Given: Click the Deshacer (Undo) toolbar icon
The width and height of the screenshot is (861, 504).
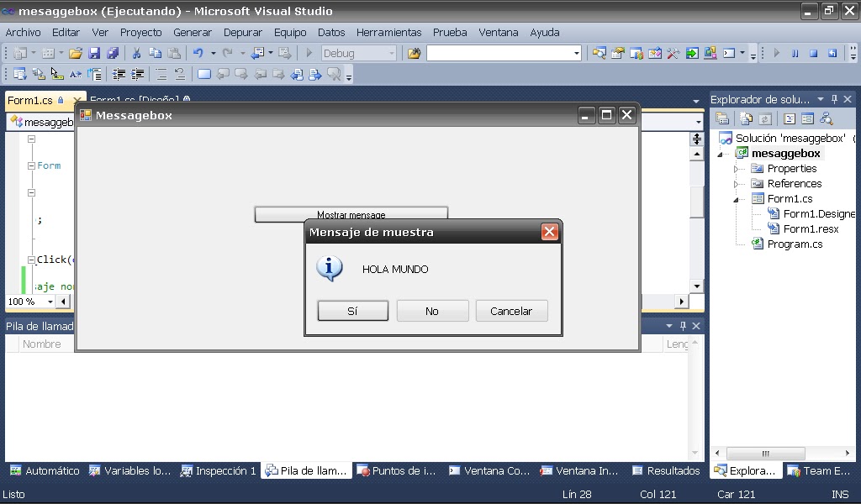Looking at the screenshot, I should click(198, 52).
